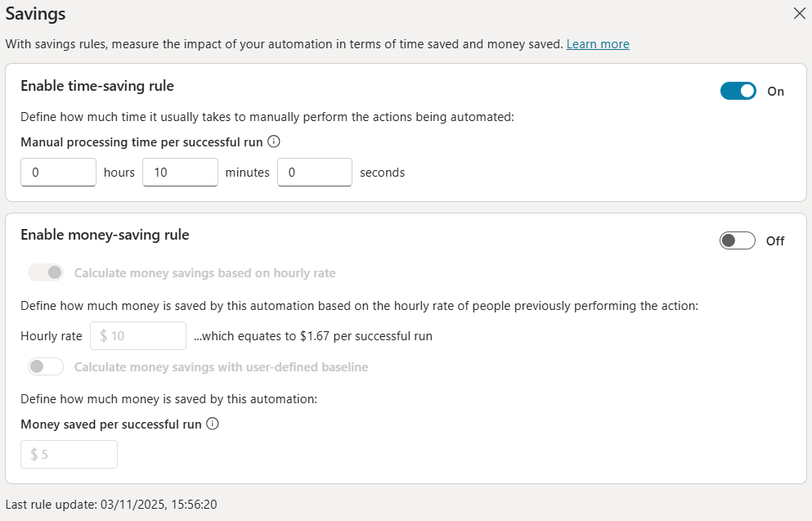Screen dimensions: 812x521
Task: Enable Calculate money savings based on hourly rate
Action: point(45,272)
